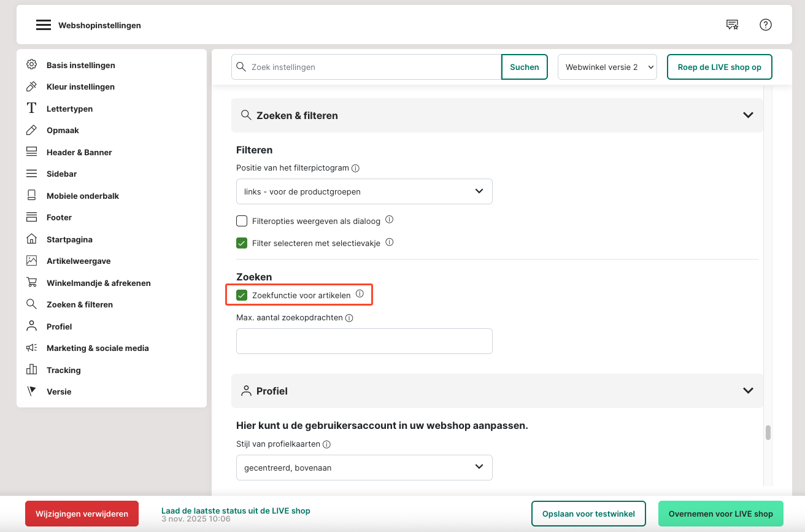Click the Basis instellingen gear icon
Screen dimensions: 805x532
tap(32, 65)
